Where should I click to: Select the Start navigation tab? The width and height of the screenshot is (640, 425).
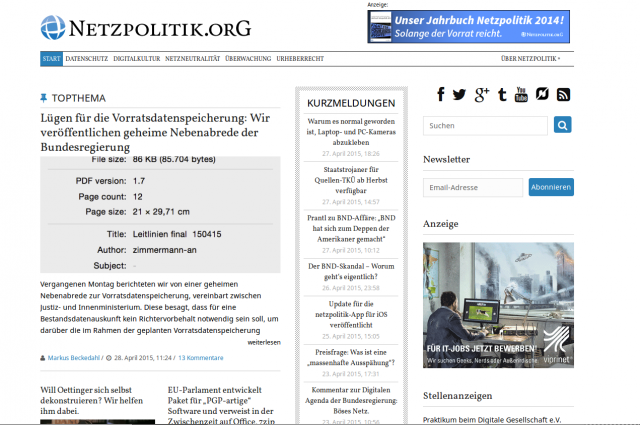[52, 59]
